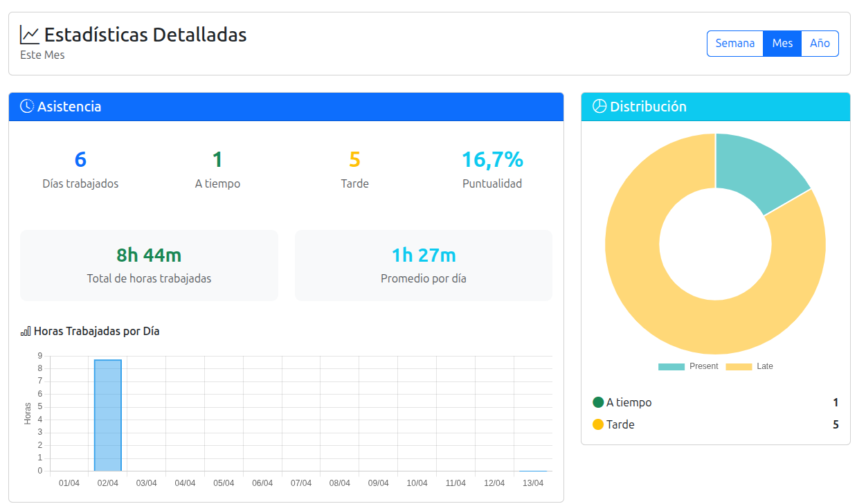Screen dimensions: 857x504
Task: Click the bar chart icon beside Horas Trabajadas
Action: coord(26,332)
